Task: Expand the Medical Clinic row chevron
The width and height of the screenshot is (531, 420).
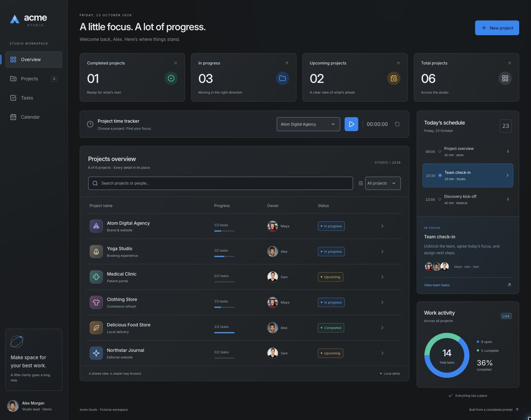Action: pos(382,277)
